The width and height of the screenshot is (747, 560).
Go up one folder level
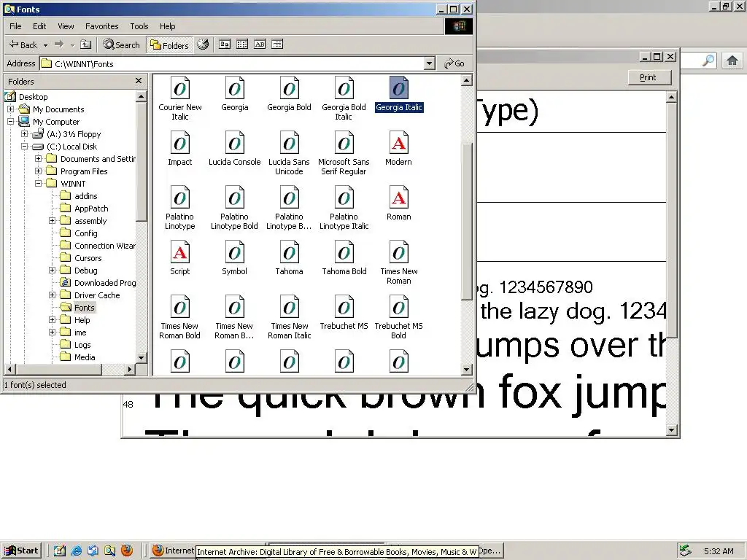click(86, 44)
